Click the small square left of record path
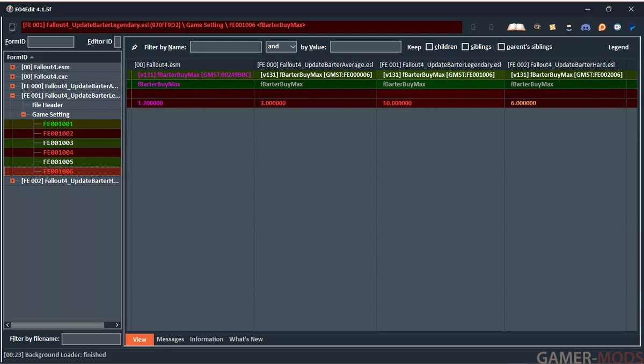The image size is (644, 364). 12,27
